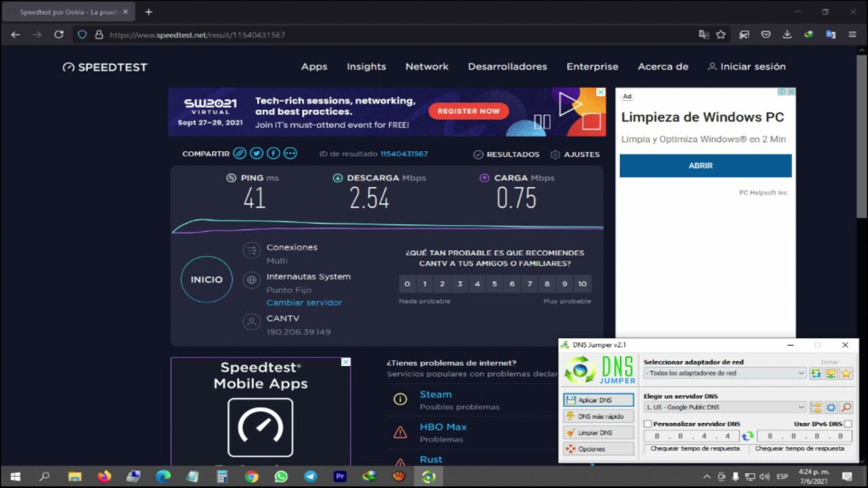Rate recommendation score 8
Viewport: 868px width, 488px height.
coord(547,284)
